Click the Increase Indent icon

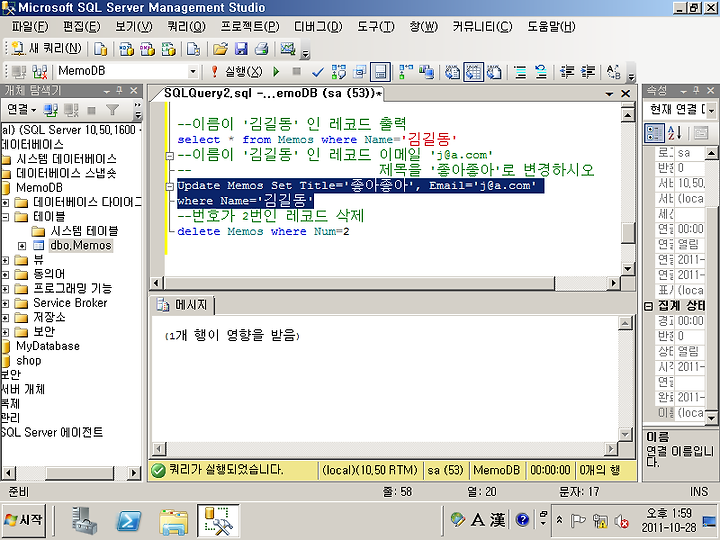pyautogui.click(x=588, y=72)
